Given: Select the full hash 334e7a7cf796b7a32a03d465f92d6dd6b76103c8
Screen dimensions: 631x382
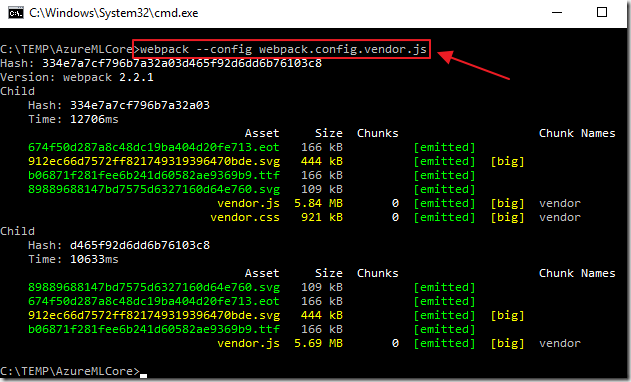Looking at the screenshot, I should point(182,64).
